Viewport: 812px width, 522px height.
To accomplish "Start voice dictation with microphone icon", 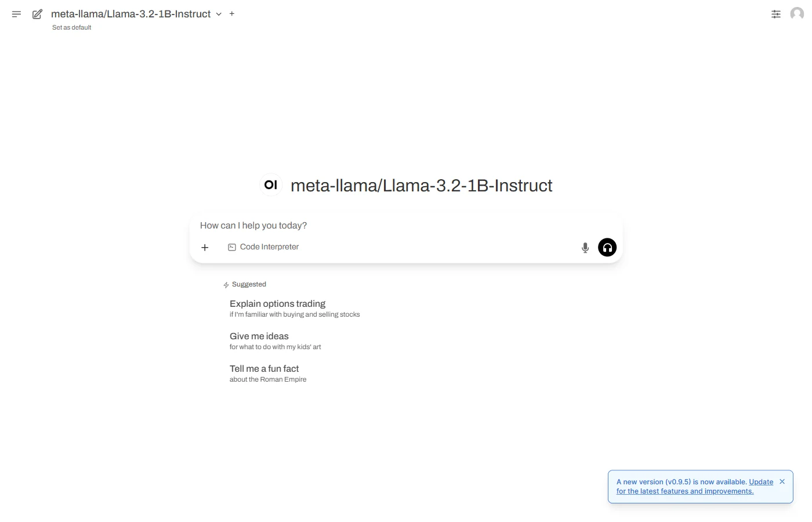I will 585,248.
